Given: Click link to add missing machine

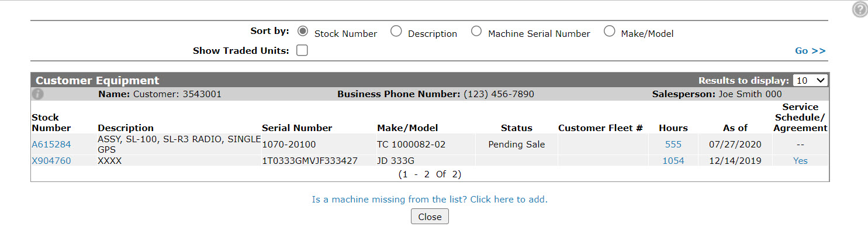Looking at the screenshot, I should coord(430,200).
